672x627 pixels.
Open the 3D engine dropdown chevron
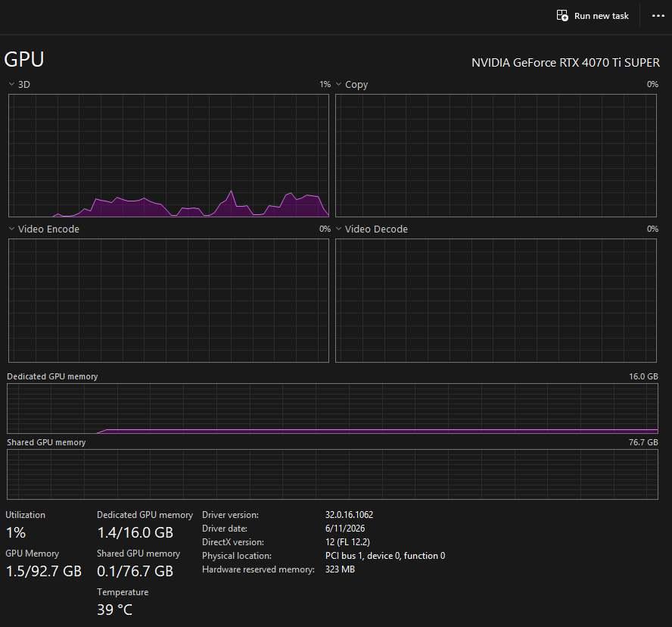coord(11,85)
